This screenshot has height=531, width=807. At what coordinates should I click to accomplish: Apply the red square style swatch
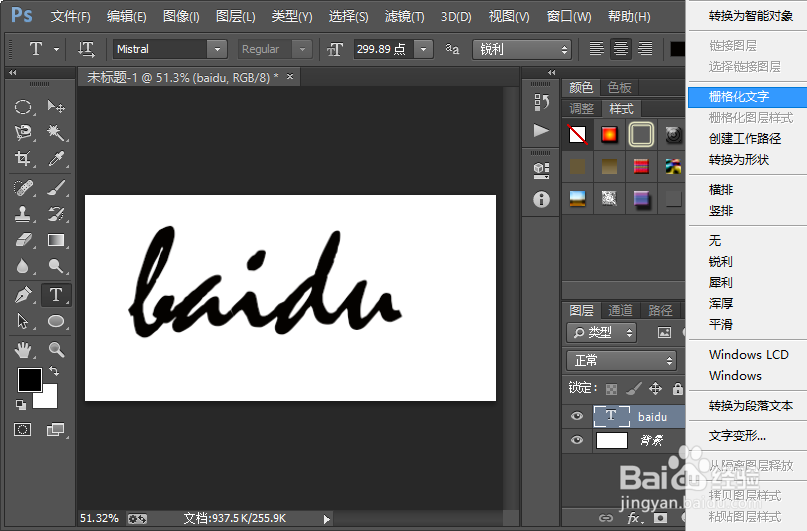tap(609, 135)
